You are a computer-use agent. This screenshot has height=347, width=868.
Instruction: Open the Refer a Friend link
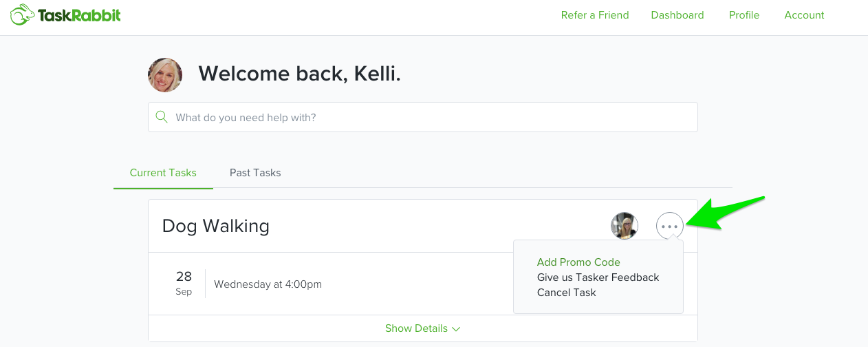click(595, 15)
